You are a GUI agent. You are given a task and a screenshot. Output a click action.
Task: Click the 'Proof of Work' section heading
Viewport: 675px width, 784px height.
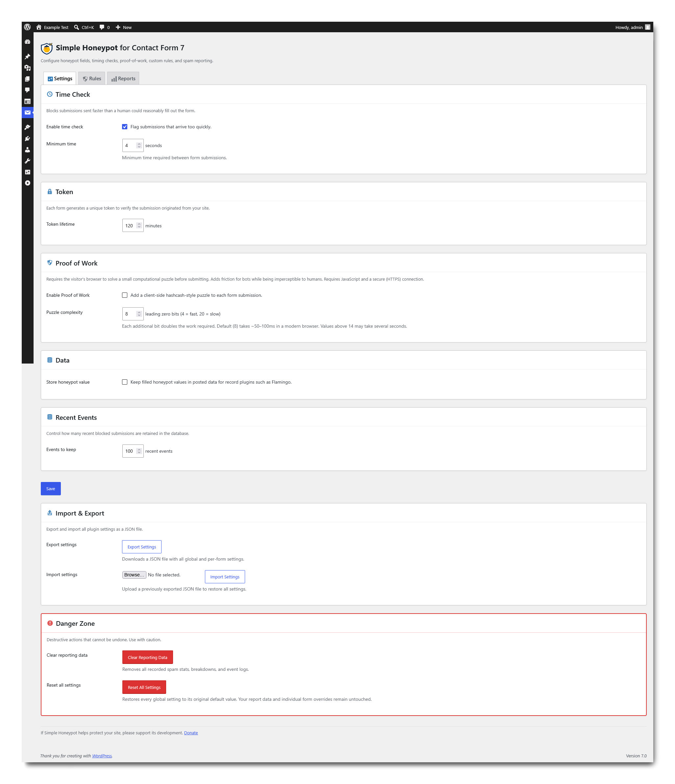(x=76, y=263)
